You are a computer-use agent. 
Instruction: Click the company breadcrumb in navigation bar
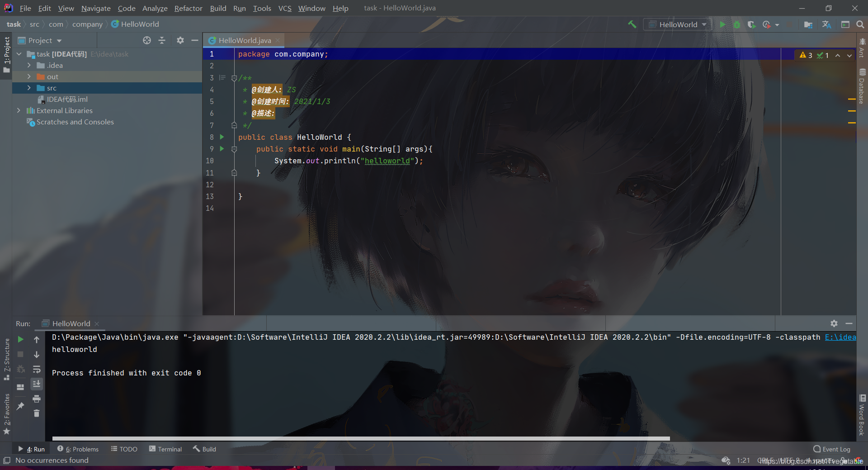(x=87, y=24)
